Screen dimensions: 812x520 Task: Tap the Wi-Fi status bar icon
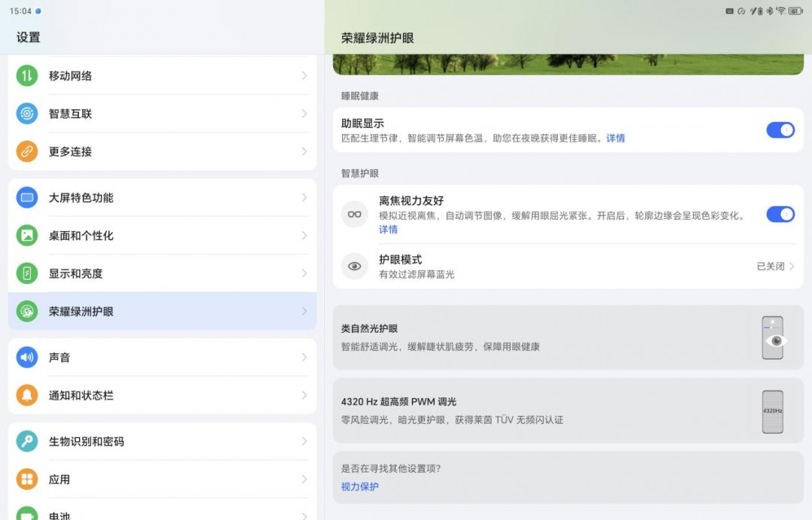coord(781,11)
